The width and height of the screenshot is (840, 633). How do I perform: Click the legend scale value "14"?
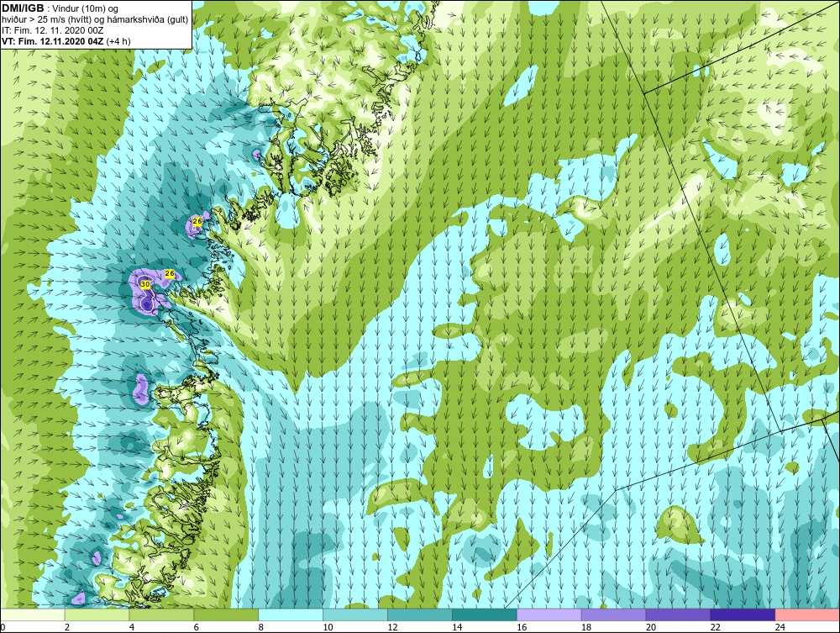tap(457, 627)
